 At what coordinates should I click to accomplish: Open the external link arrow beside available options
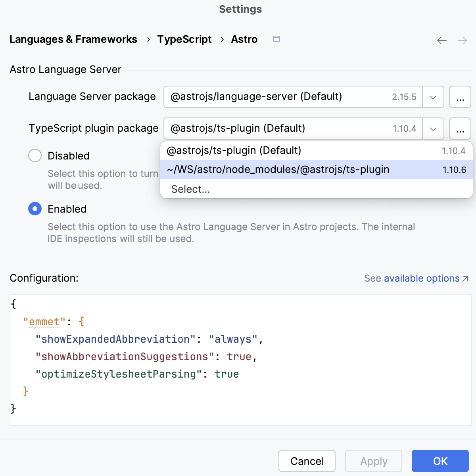[x=464, y=278]
